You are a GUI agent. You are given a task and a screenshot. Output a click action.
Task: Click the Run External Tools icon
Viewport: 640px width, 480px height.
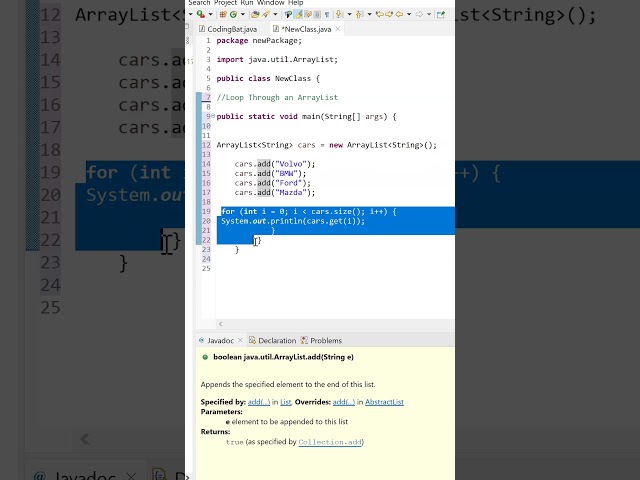pyautogui.click(x=201, y=14)
